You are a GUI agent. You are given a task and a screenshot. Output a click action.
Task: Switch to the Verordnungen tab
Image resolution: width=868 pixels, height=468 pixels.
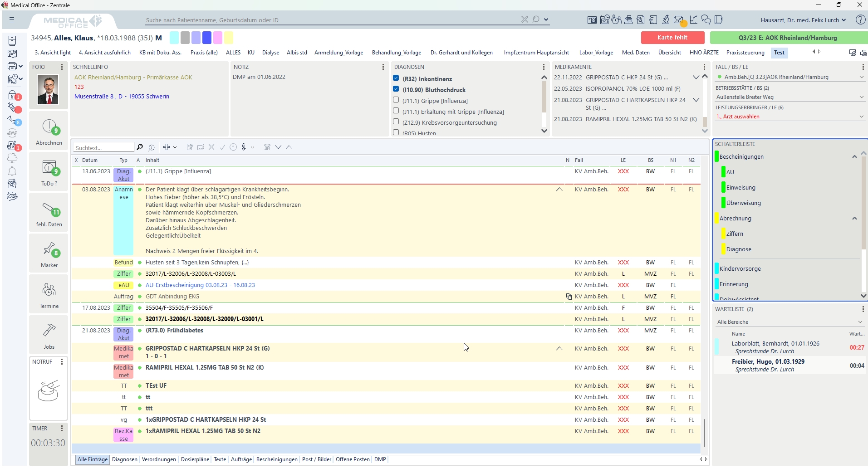pos(159,459)
